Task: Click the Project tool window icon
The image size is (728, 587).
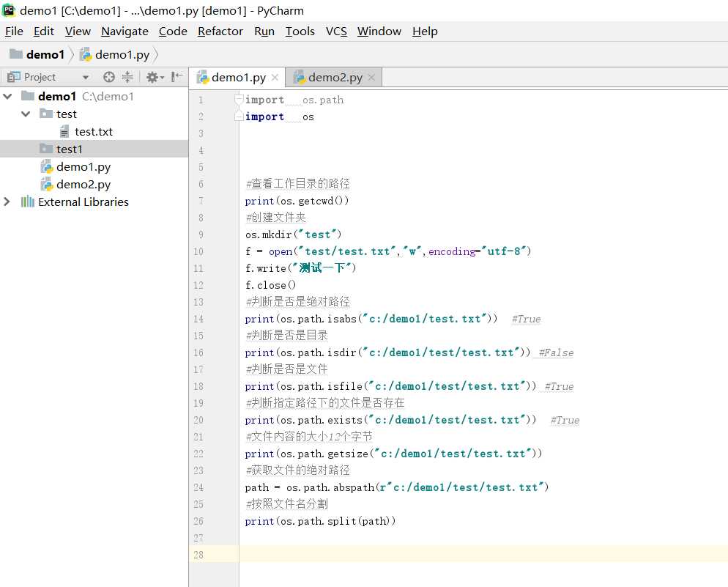Action: 14,77
